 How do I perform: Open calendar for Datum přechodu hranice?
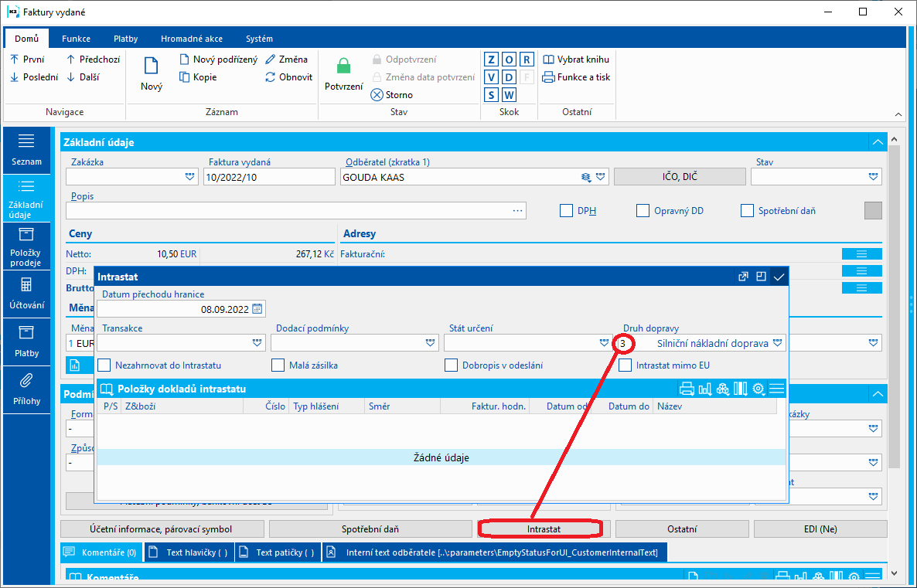pyautogui.click(x=257, y=309)
